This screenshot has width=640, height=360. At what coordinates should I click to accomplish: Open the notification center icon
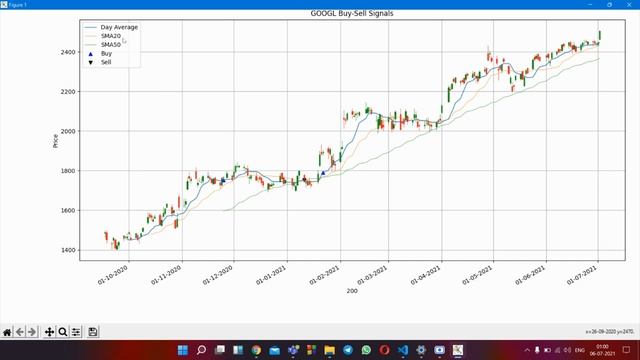[626, 350]
